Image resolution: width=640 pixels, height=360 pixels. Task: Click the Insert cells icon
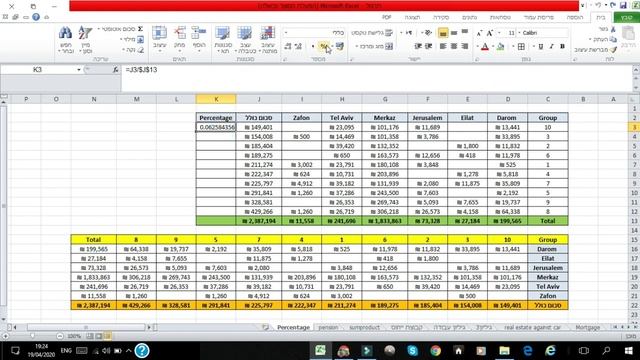199,37
